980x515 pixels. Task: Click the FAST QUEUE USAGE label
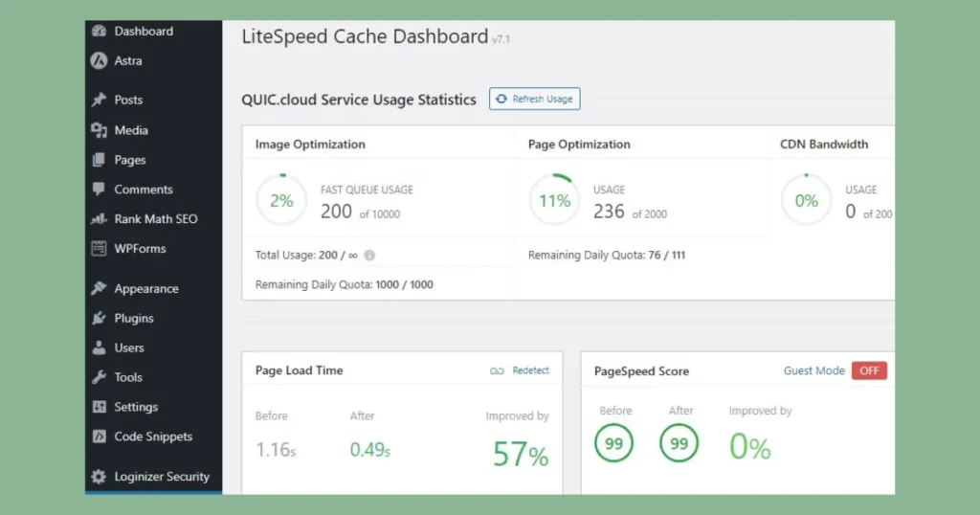click(367, 190)
